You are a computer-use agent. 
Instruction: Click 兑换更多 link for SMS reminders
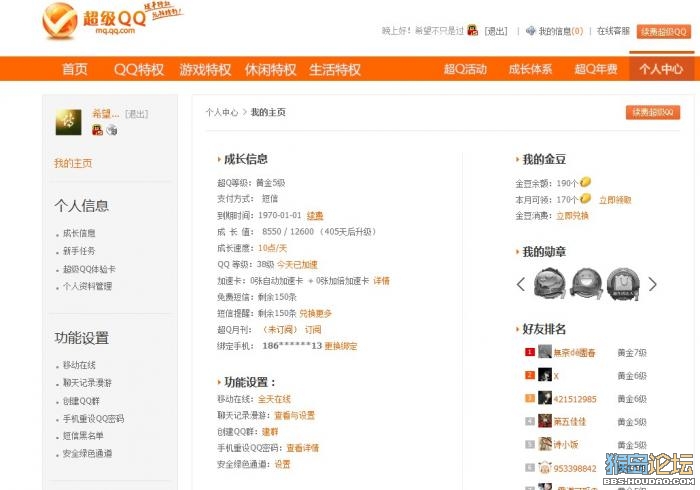(316, 313)
